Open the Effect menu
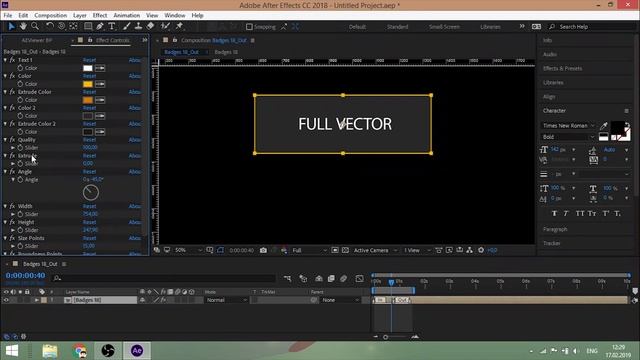The image size is (640, 360). [100, 16]
